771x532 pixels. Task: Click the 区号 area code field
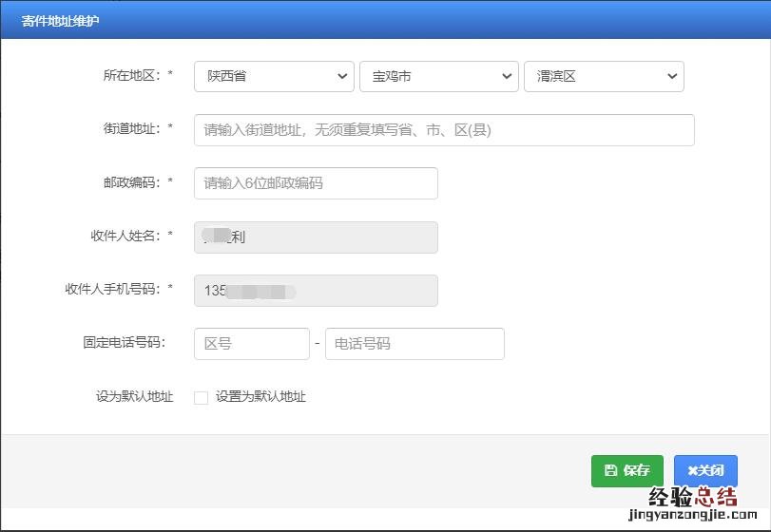[252, 344]
